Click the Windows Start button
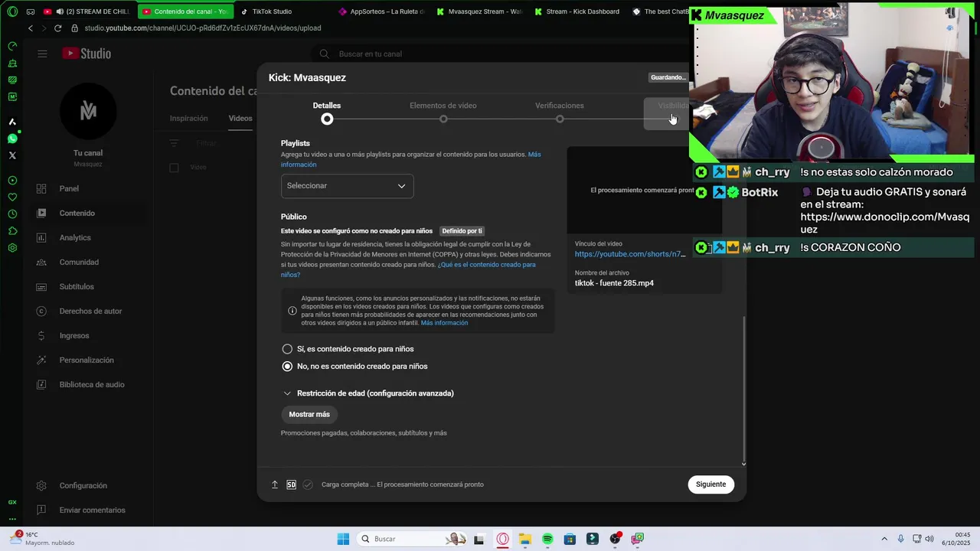This screenshot has height=551, width=980. (x=343, y=539)
